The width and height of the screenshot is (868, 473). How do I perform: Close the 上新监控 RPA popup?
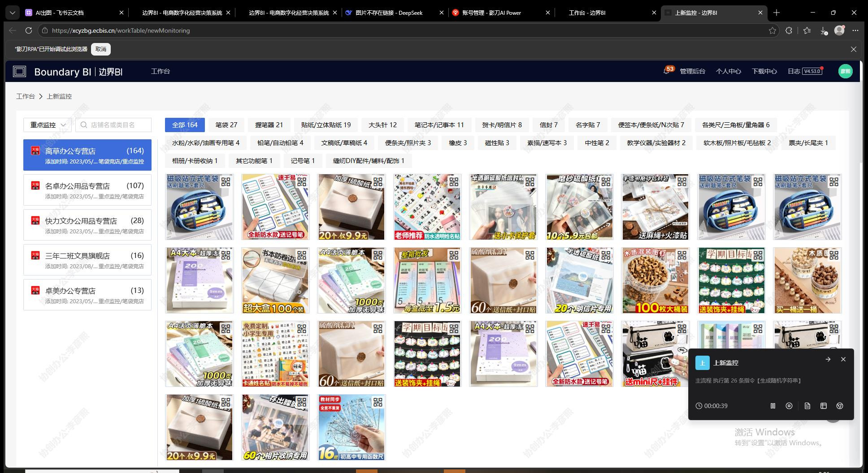[x=843, y=359]
